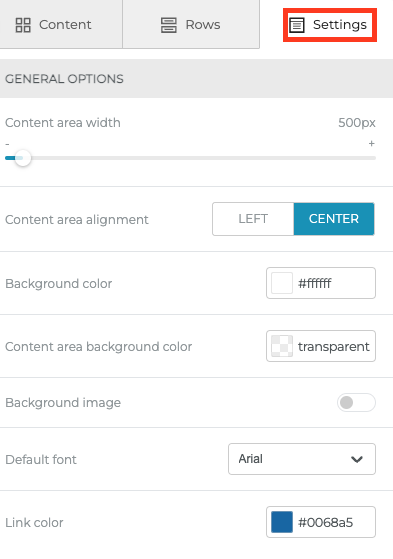Switch to the Content tab
This screenshot has height=559, width=393.
point(61,24)
